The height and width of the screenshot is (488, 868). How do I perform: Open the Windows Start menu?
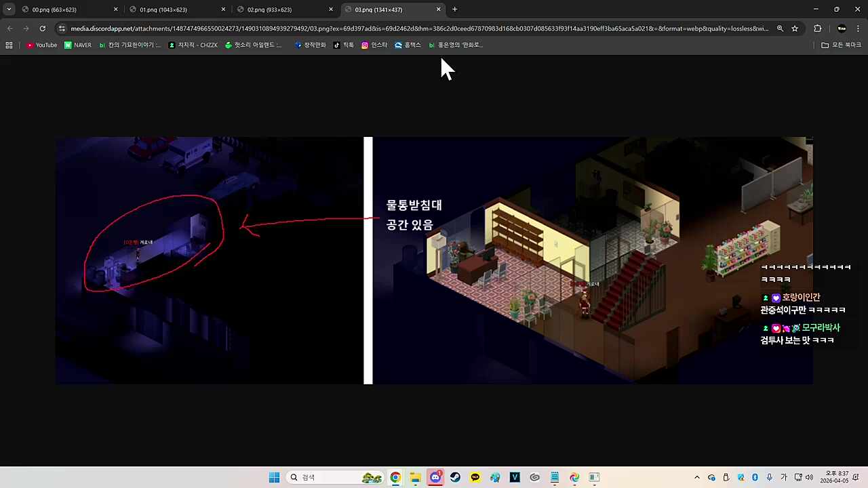coord(274,477)
